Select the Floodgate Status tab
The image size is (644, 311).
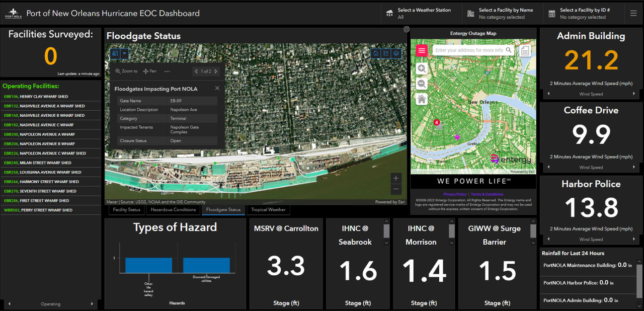click(223, 210)
